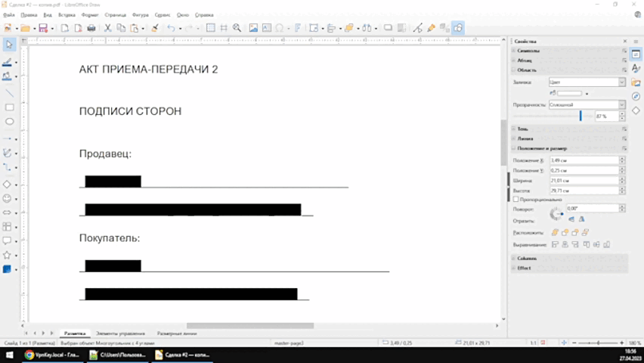
Task: Select the Rectangle tool in left toolbar
Action: click(x=10, y=107)
